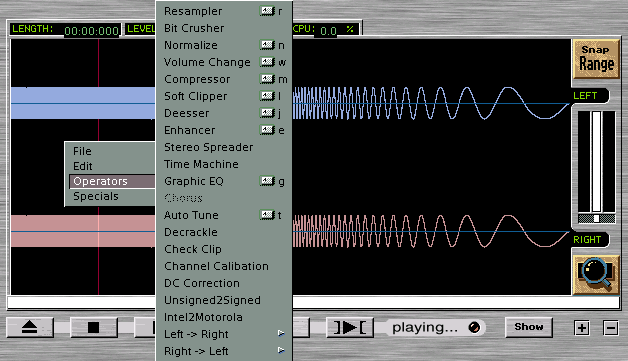Expand the Left -> Right submenu

pos(224,334)
